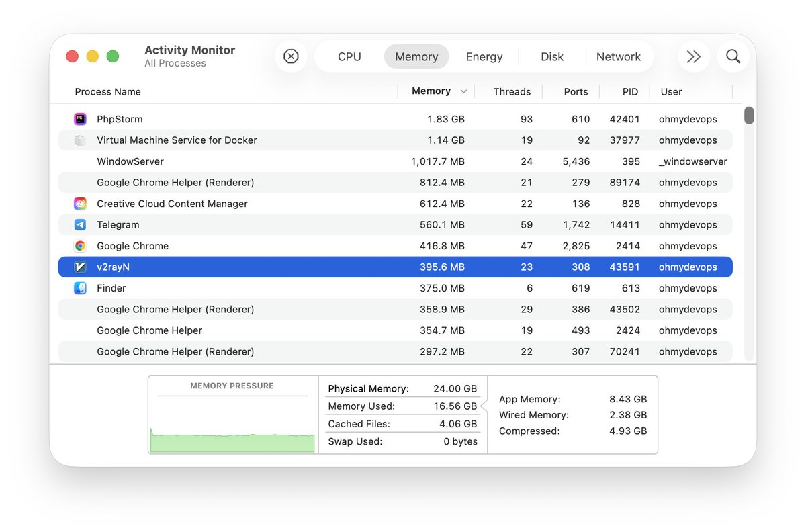The image size is (806, 532).
Task: Click Physical Memory 24.00 GB value
Action: pyautogui.click(x=455, y=389)
